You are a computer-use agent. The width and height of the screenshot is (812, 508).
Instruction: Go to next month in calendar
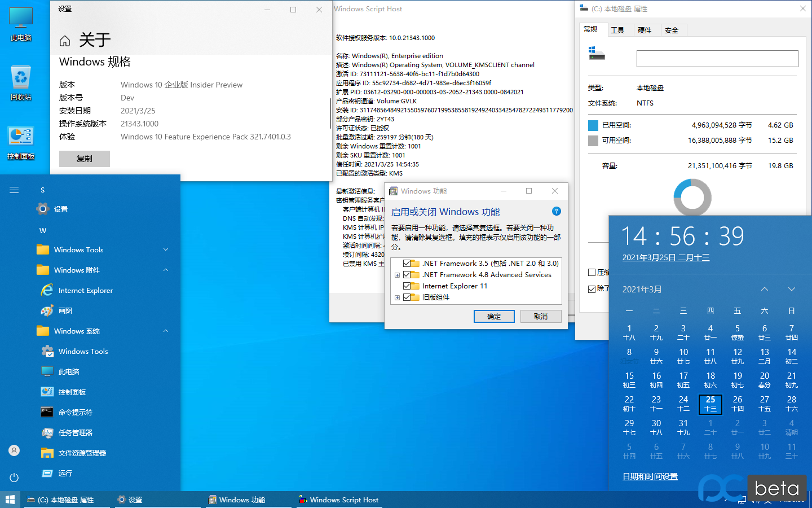coord(792,289)
